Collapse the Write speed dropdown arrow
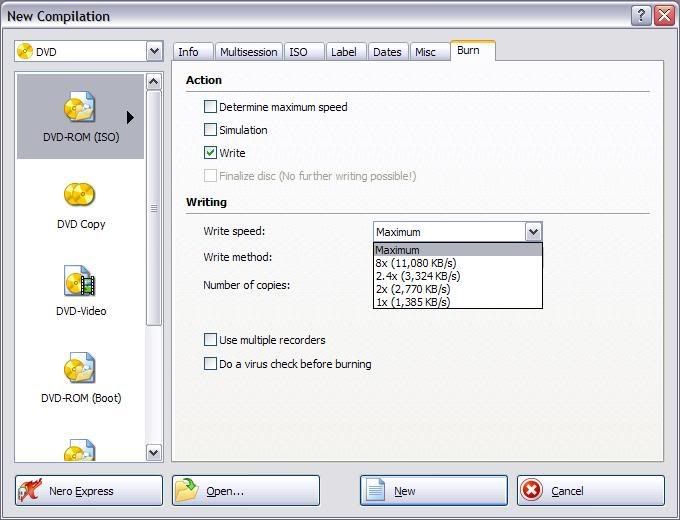Image resolution: width=680 pixels, height=520 pixels. tap(533, 232)
